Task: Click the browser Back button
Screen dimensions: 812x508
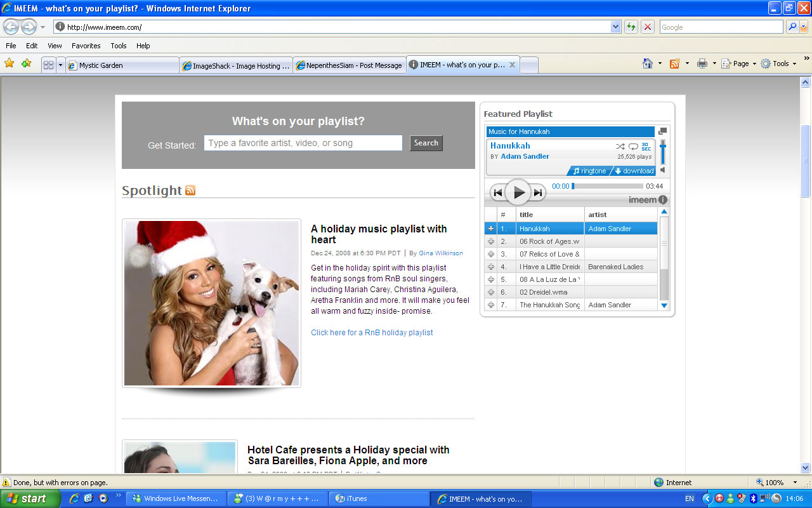Action: click(11, 27)
